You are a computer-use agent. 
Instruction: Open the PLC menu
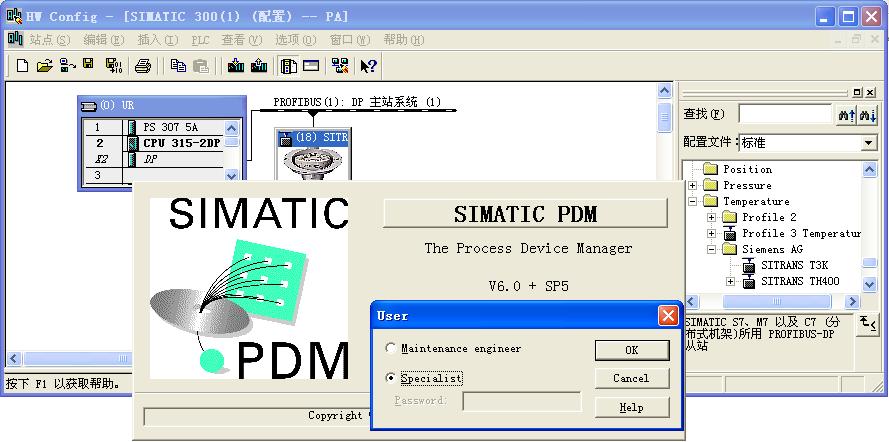point(200,40)
